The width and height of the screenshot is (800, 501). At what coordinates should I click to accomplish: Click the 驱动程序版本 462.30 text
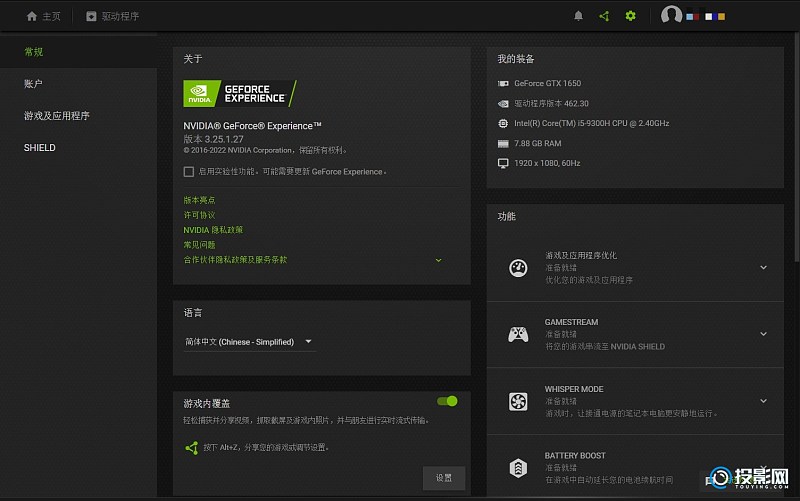(551, 104)
